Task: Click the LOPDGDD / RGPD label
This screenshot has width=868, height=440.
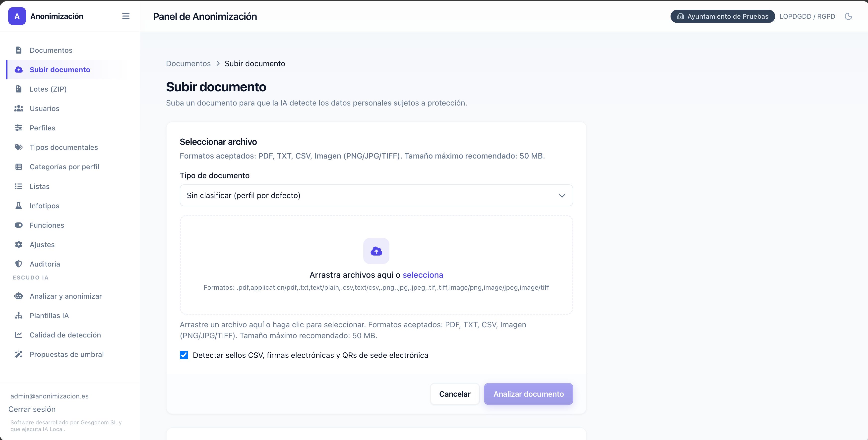Action: pos(807,16)
